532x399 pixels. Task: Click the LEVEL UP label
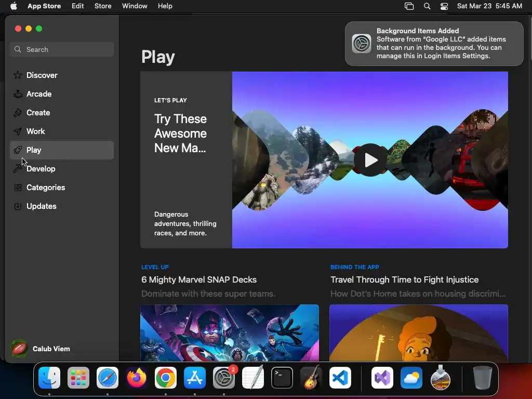[155, 267]
